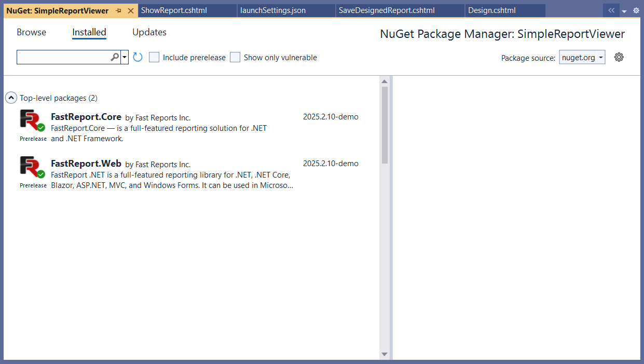Click FastReport.Core version 2025.2.10-demo

pos(331,117)
